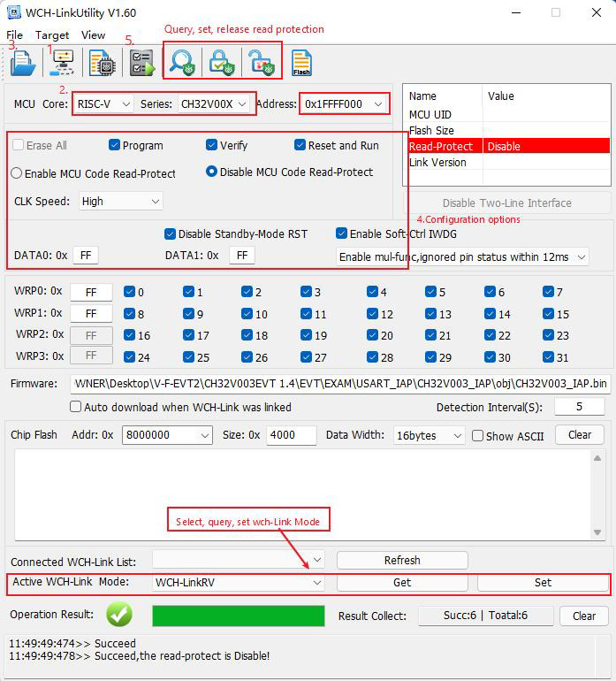The image size is (616, 681).
Task: Expand the CLK Speed dropdown
Action: [120, 202]
